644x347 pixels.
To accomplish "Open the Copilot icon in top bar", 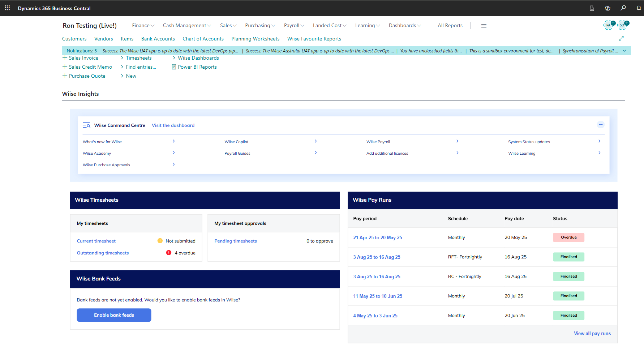I will 607,8.
